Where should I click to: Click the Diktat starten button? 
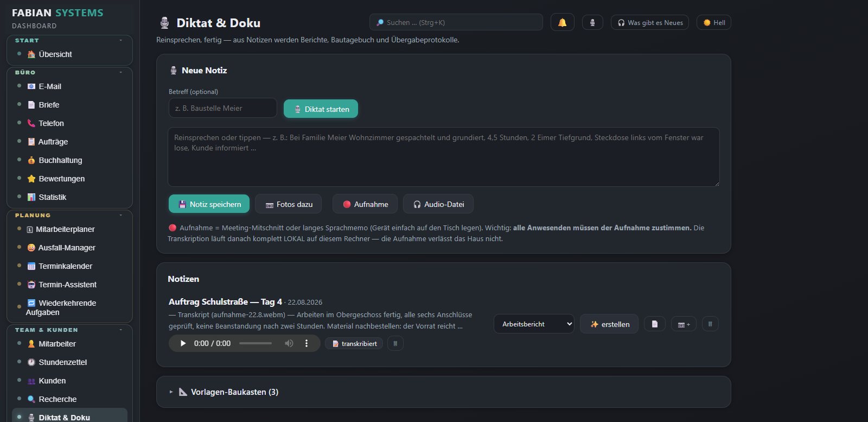click(x=321, y=109)
